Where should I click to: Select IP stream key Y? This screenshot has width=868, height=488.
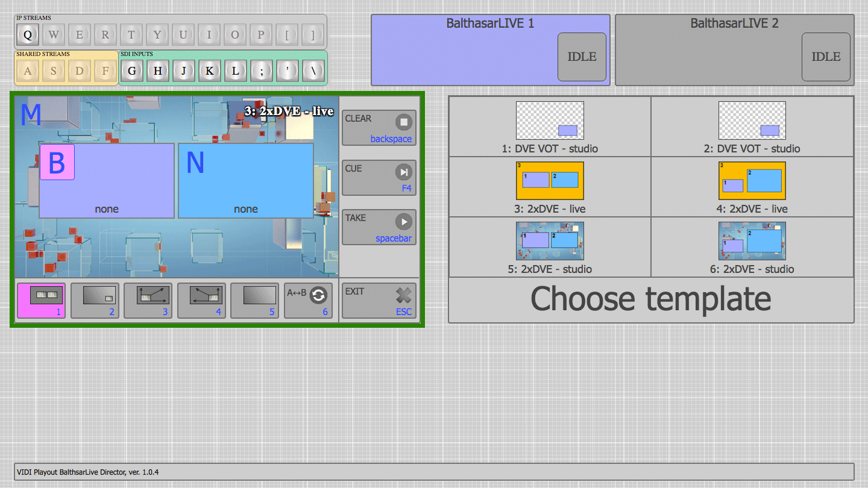pyautogui.click(x=157, y=34)
